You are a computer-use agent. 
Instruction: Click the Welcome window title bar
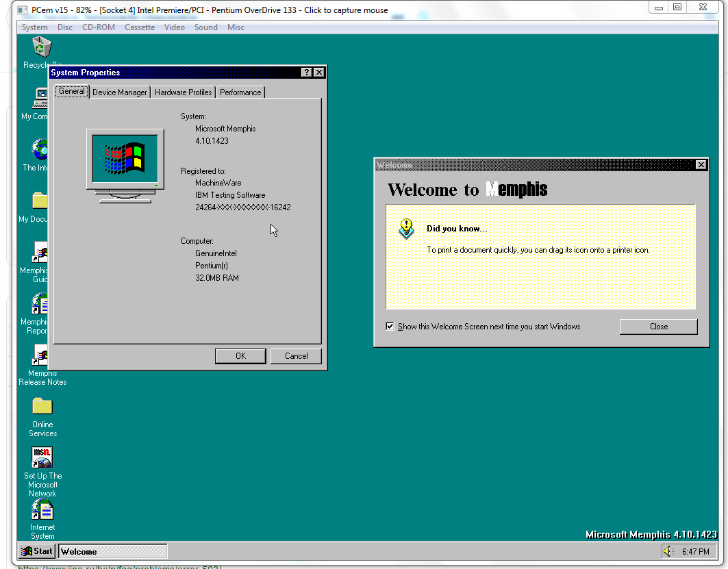pyautogui.click(x=536, y=165)
